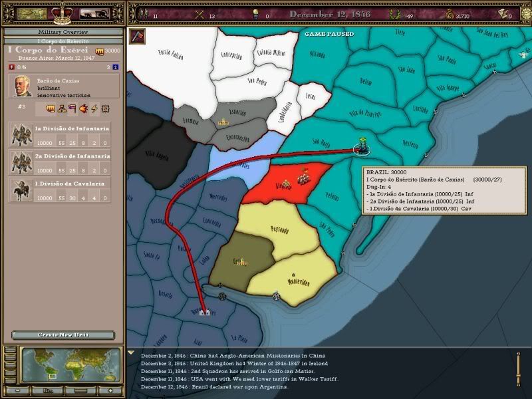This screenshot has width=532, height=399.
Task: Click the money bag treasury icon
Action: (450, 13)
